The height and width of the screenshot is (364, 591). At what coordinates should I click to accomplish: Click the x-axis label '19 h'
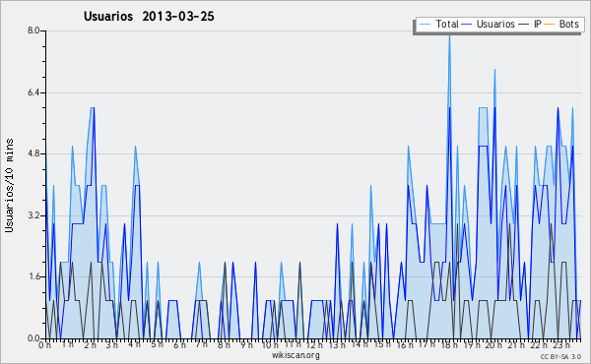point(472,345)
